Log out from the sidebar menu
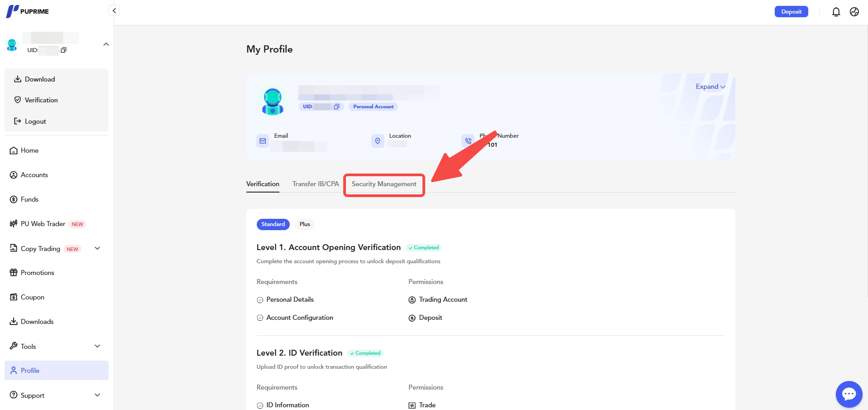 (x=35, y=121)
